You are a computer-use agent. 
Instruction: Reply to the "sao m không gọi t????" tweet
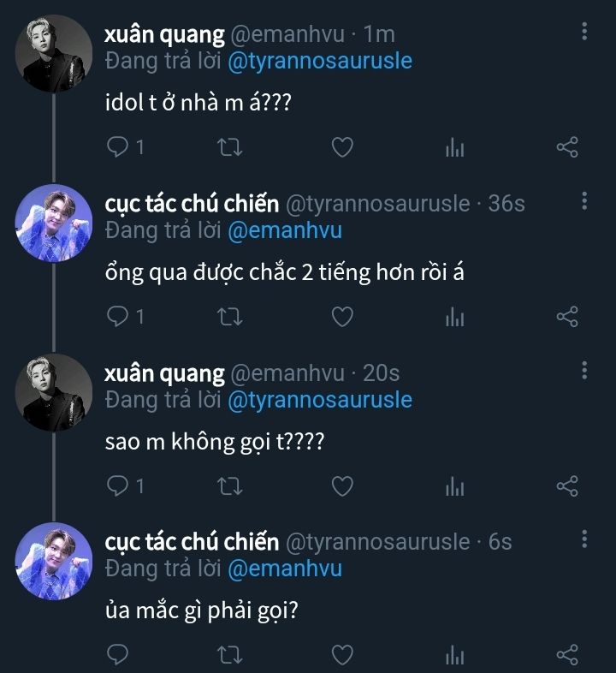pyautogui.click(x=117, y=486)
